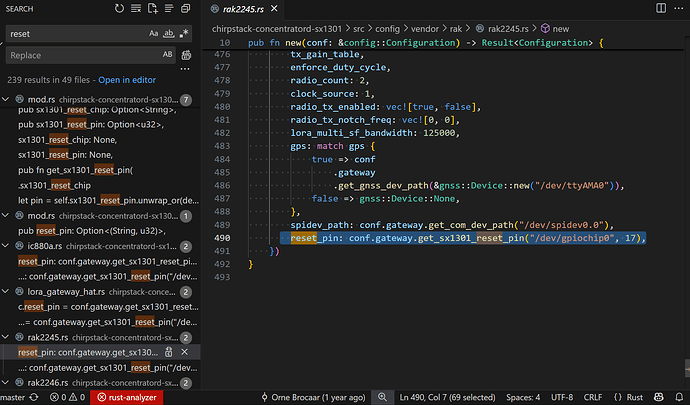Open editor More Actions menu

point(679,8)
